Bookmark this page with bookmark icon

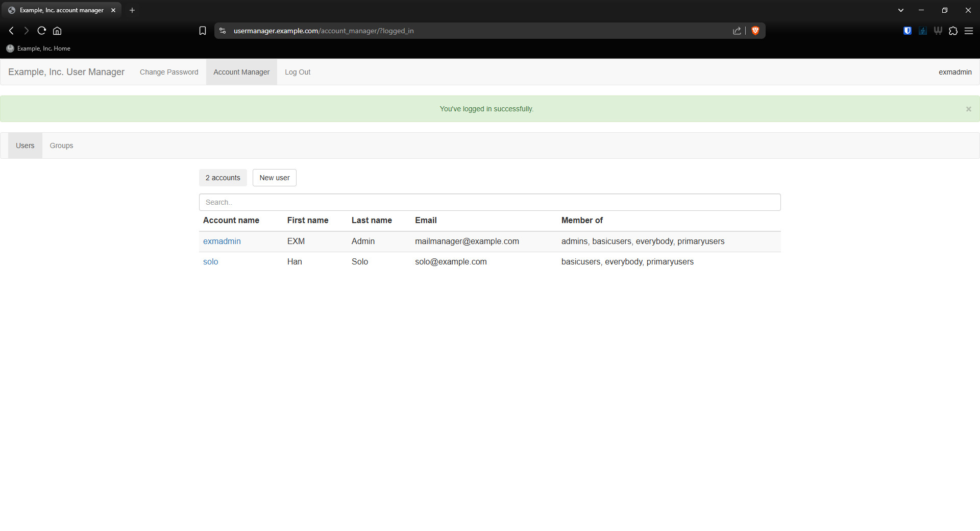click(203, 31)
